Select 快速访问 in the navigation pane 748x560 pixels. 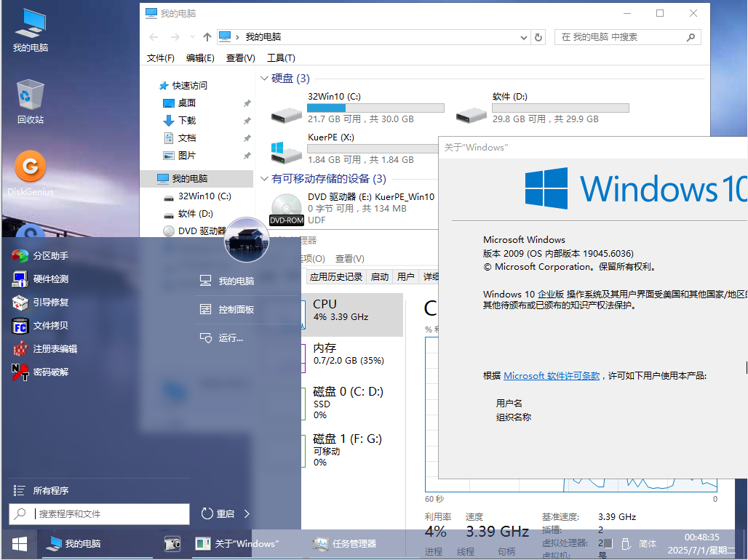183,85
